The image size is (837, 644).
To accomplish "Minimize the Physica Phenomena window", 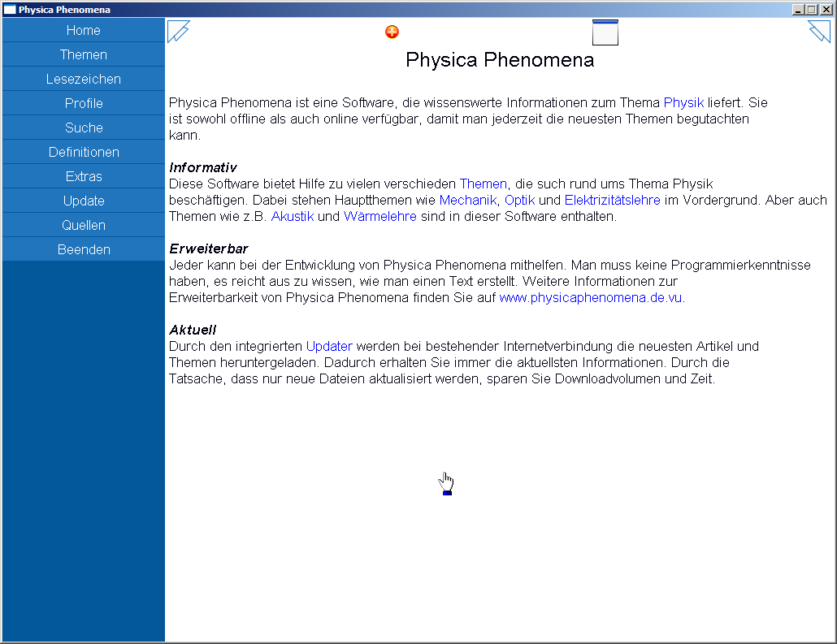I will 798,10.
